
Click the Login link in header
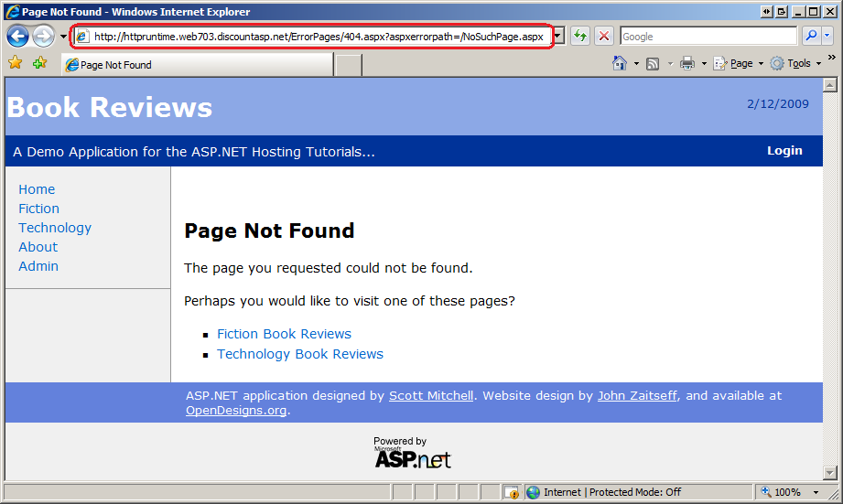pyautogui.click(x=784, y=151)
